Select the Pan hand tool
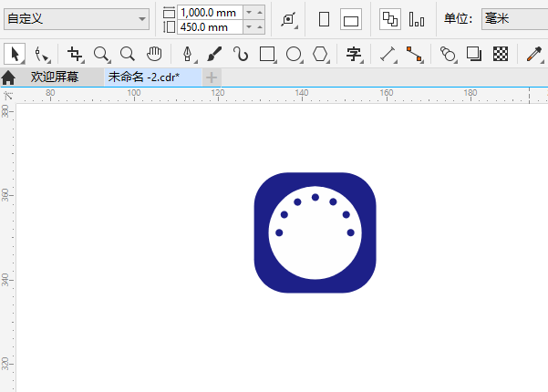The image size is (548, 392). click(154, 54)
